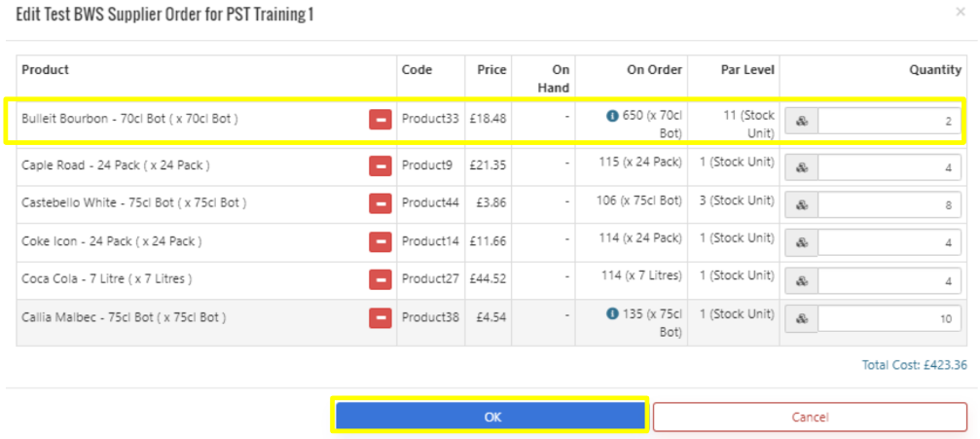This screenshot has height=439, width=980.
Task: Click the Product column header
Action: (46, 70)
